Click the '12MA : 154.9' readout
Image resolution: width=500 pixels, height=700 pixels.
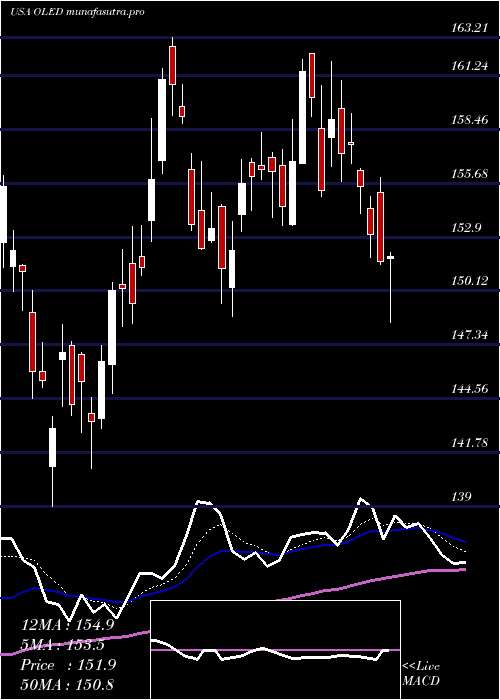(x=68, y=625)
